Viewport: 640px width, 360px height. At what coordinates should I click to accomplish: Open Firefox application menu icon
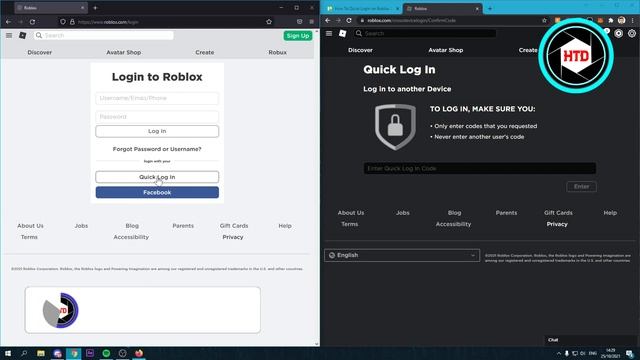pos(311,22)
